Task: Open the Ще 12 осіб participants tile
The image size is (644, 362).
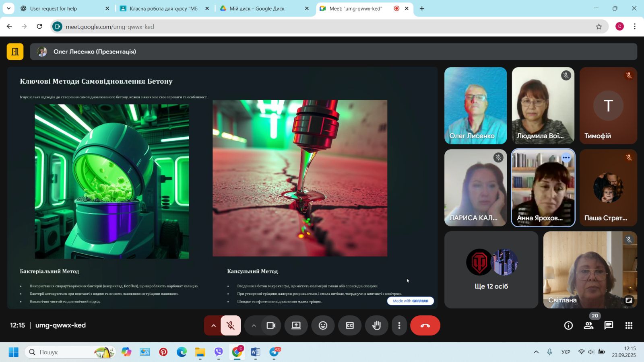Action: [x=491, y=269]
